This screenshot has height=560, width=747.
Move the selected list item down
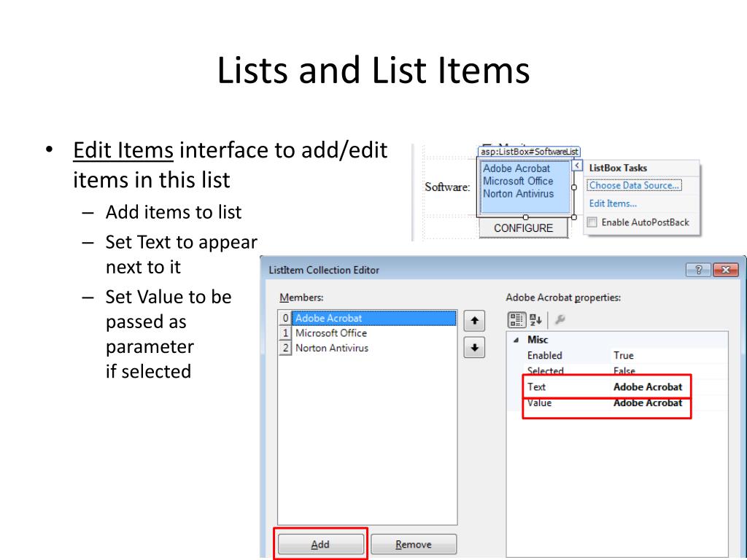tap(474, 348)
